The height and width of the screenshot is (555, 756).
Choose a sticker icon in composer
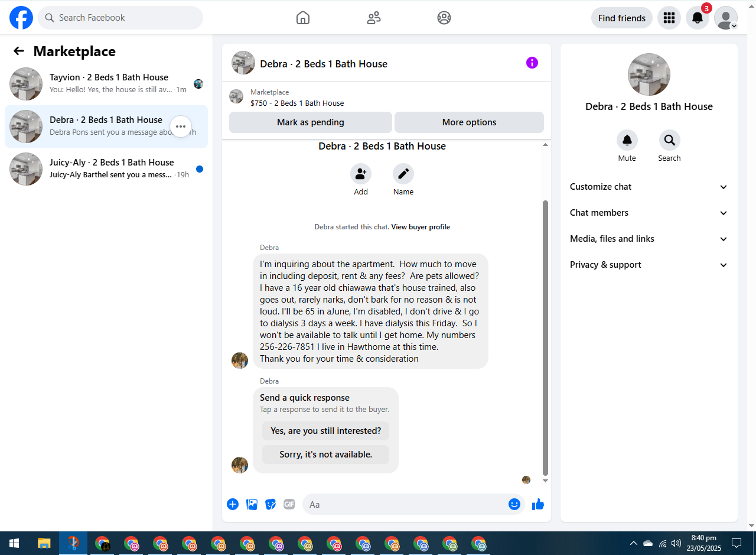coord(271,504)
